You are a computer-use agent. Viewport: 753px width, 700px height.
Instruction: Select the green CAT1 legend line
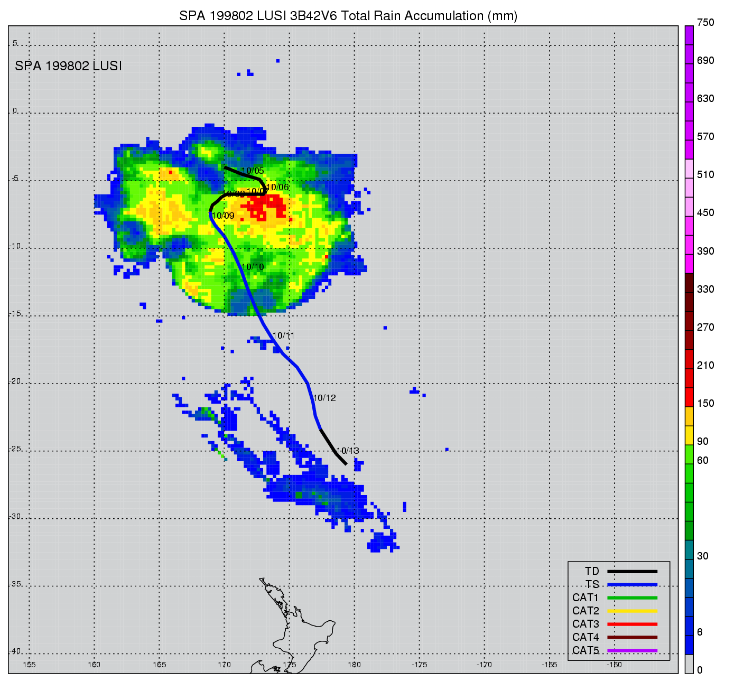click(x=632, y=598)
